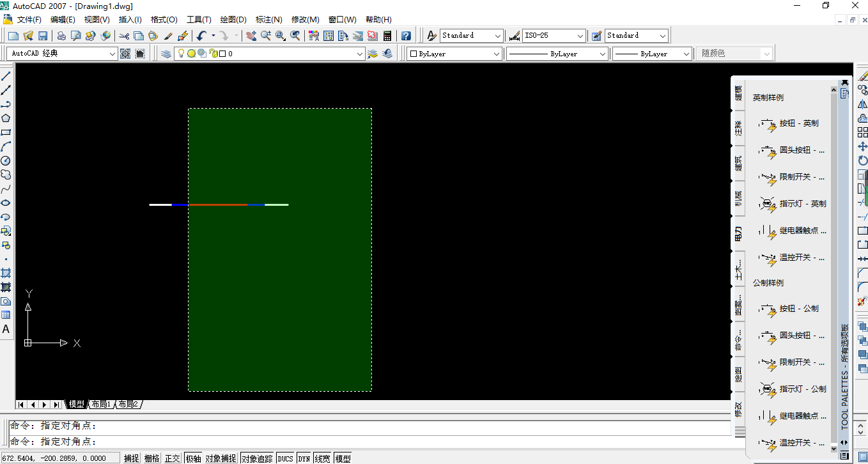This screenshot has height=464, width=868.
Task: Insert 限制开关 - 公制 tool palette item
Action: [793, 362]
